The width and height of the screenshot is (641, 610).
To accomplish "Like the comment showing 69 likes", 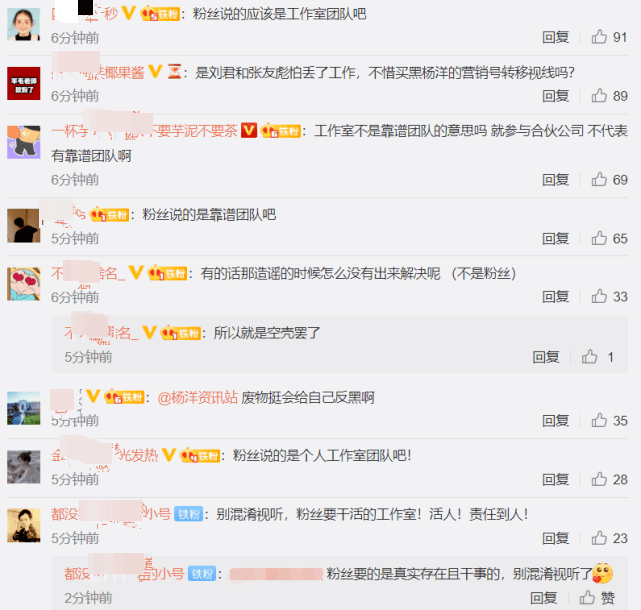I will 599,179.
